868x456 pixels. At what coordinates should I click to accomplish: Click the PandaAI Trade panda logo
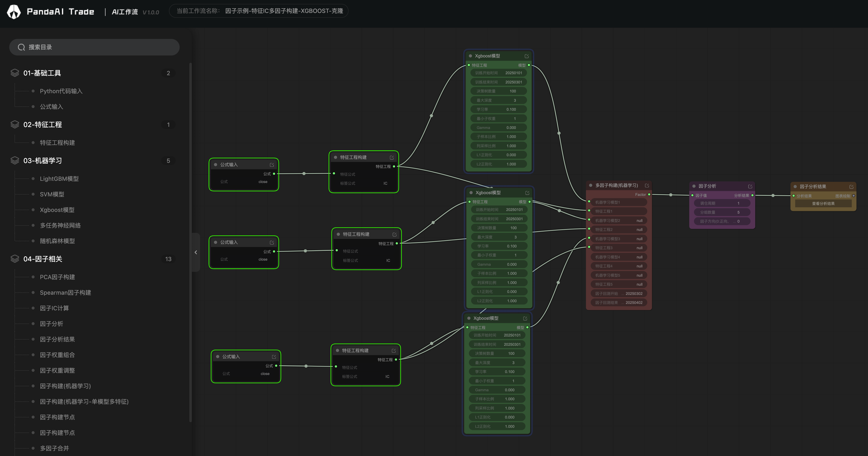pos(14,12)
